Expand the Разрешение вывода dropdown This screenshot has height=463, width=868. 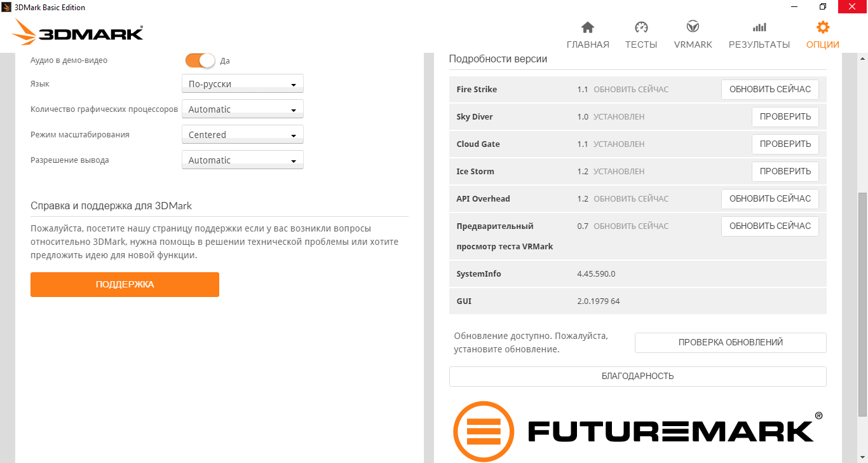(243, 160)
